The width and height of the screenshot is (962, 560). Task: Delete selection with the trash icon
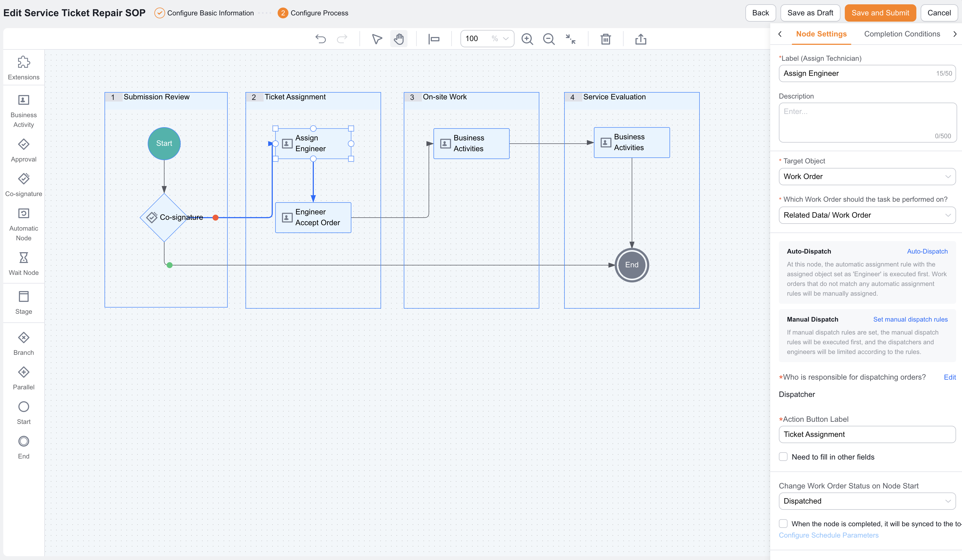pos(606,39)
